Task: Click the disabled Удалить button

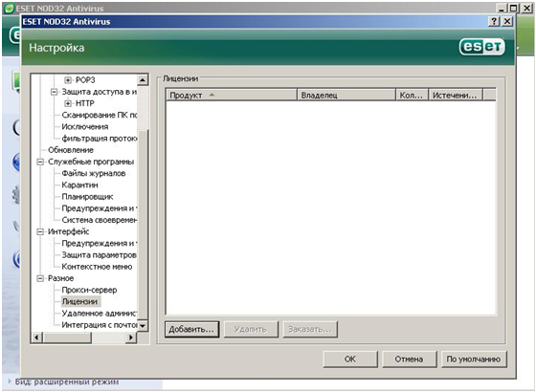Action: (251, 330)
